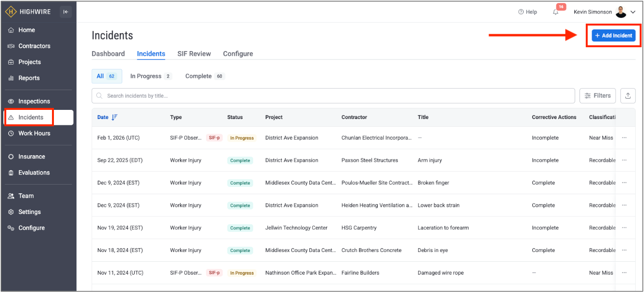Open Inspections from the sidebar
Image resolution: width=644 pixels, height=293 pixels.
34,101
